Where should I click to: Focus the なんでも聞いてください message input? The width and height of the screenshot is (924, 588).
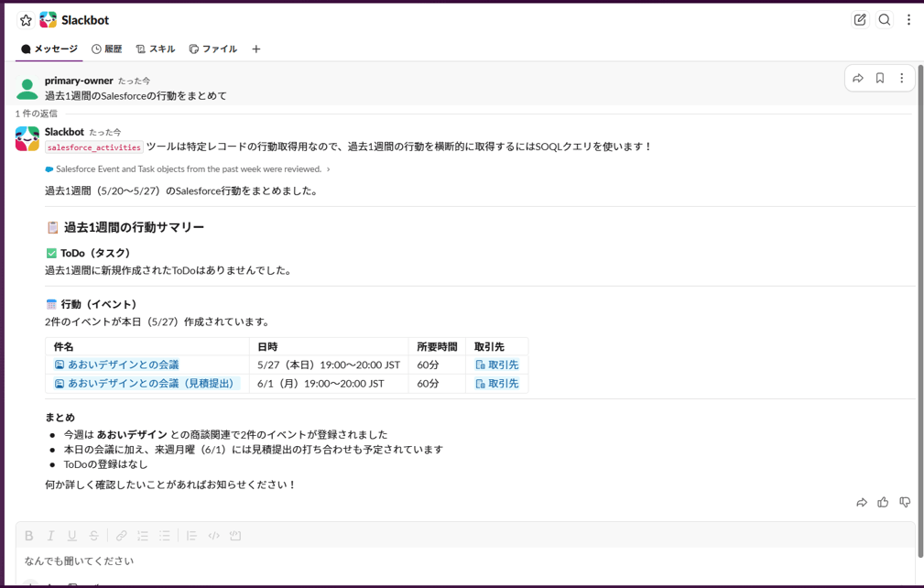[465, 561]
